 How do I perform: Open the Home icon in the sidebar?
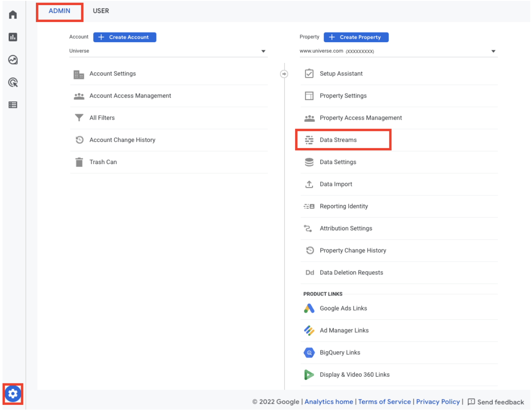click(x=13, y=15)
